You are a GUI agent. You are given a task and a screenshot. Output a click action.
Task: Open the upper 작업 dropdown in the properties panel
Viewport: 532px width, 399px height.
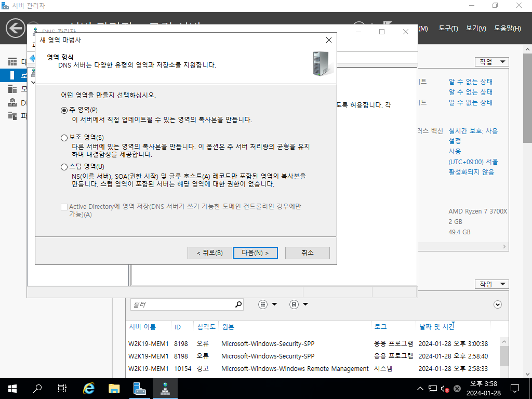[492, 62]
